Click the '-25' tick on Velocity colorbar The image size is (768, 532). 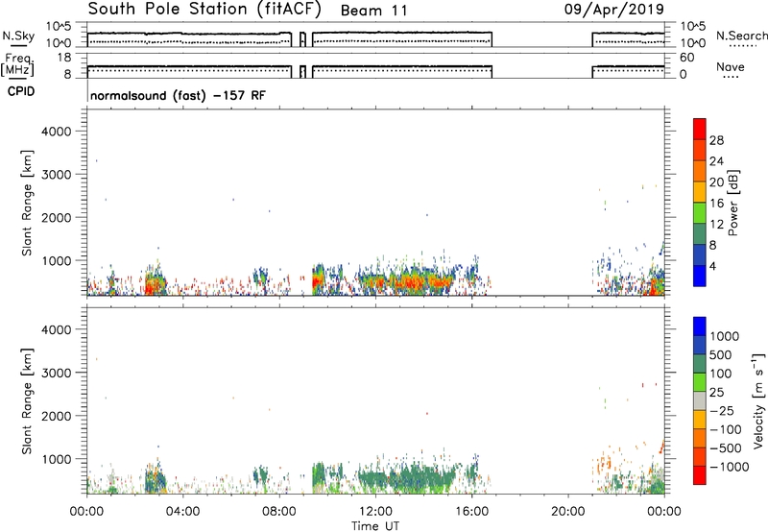click(722, 411)
